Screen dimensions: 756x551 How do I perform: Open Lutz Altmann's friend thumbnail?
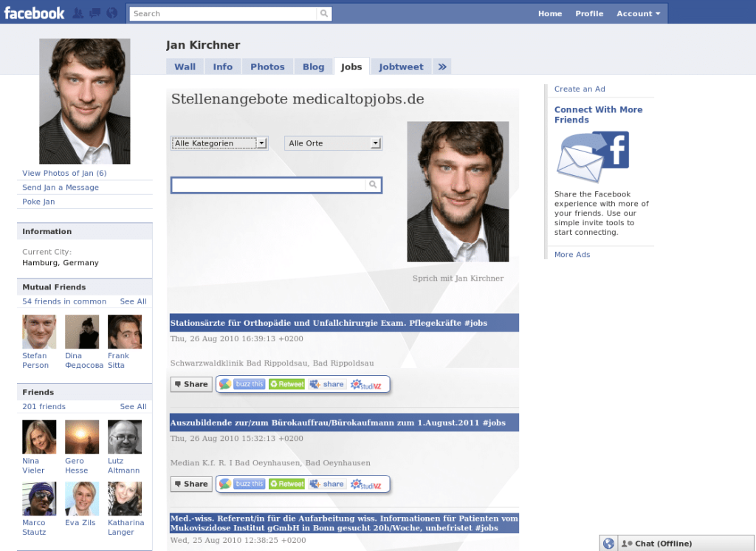pyautogui.click(x=125, y=437)
